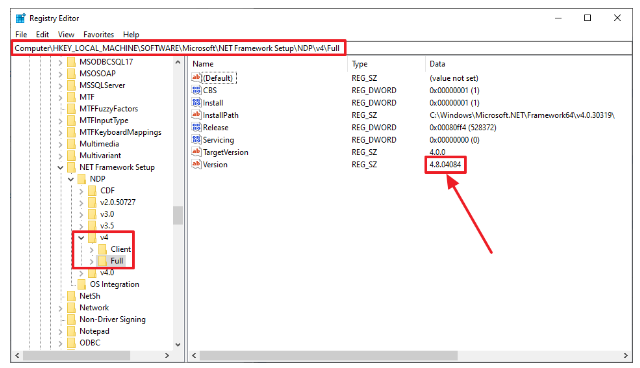Click the CBS DWORD value icon

coord(196,90)
